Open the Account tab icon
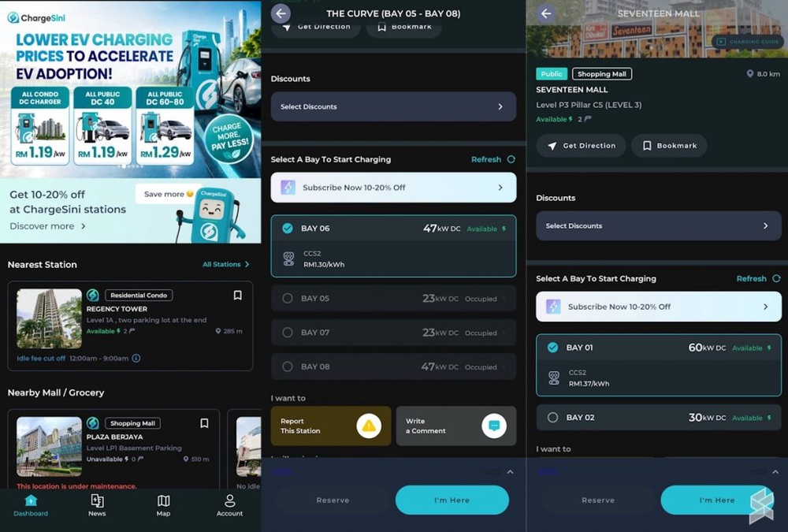This screenshot has height=532, width=788. [229, 500]
